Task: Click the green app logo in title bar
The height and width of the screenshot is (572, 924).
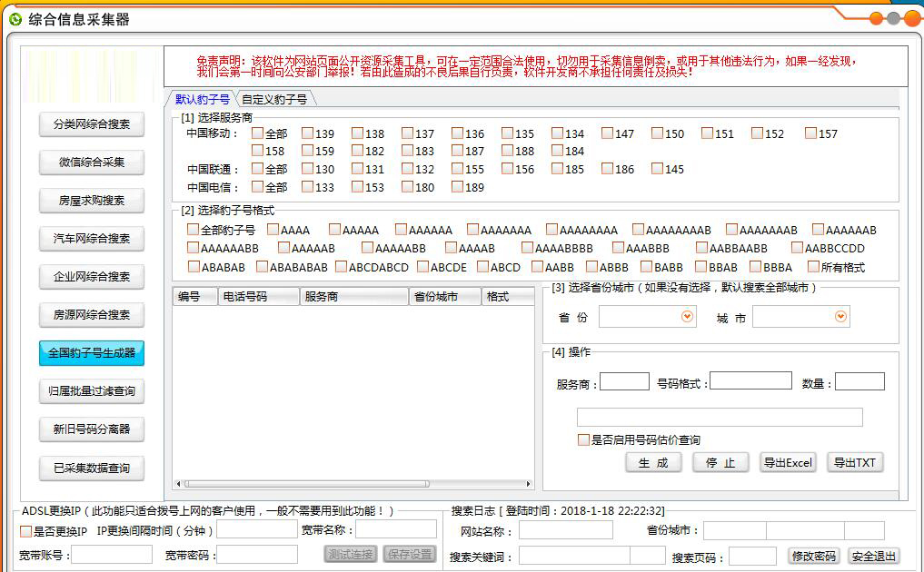Action: click(x=15, y=19)
